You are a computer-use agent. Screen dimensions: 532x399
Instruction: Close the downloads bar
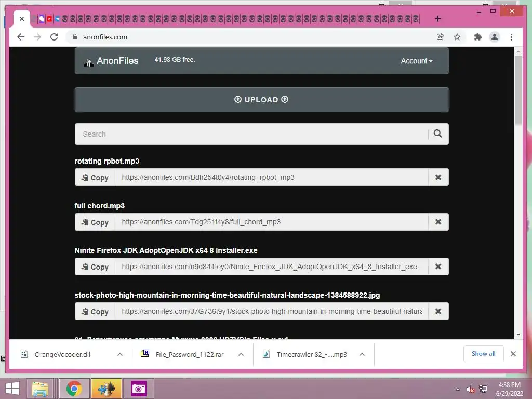(x=513, y=354)
